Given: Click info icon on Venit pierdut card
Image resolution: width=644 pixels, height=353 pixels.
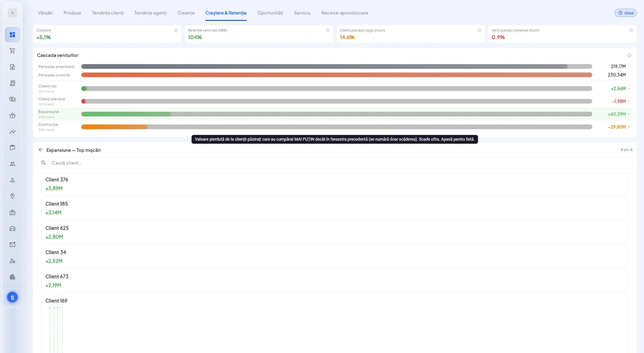Looking at the screenshot, I should tap(631, 30).
